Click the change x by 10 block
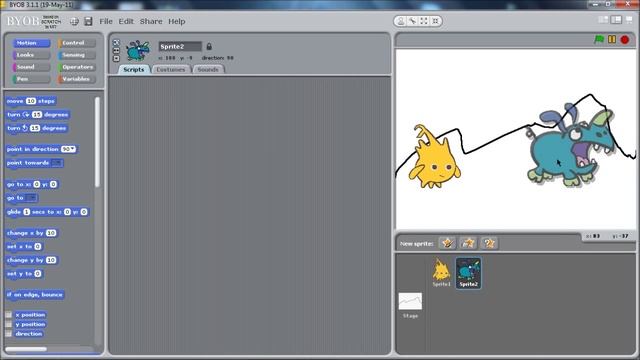 (32, 233)
